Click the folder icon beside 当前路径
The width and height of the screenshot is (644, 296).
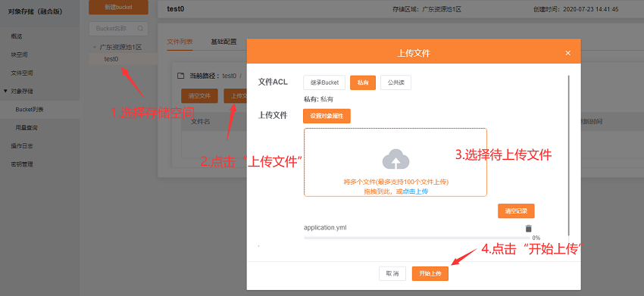[180, 76]
